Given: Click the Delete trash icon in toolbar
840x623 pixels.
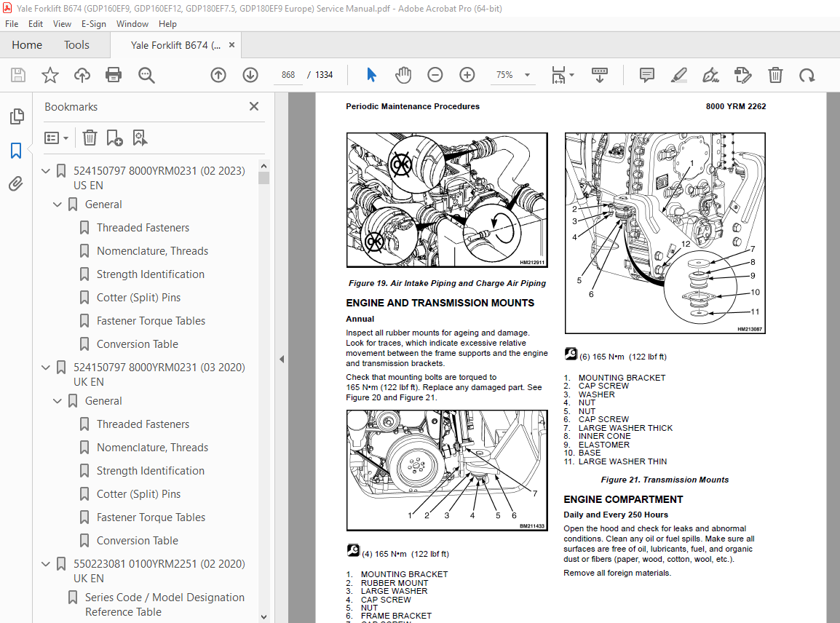Looking at the screenshot, I should tap(775, 75).
